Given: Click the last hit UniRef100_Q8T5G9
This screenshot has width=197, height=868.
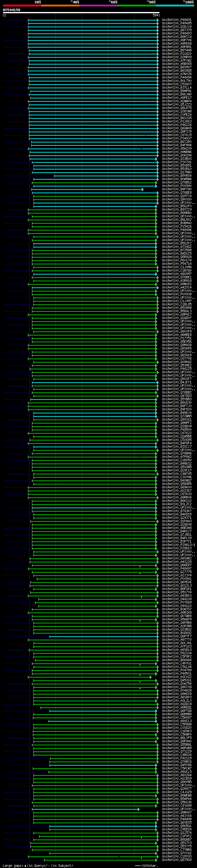Looking at the screenshot, I should 176,860.
